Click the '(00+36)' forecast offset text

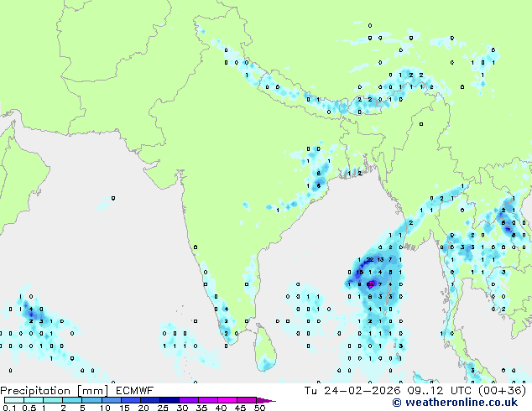point(502,391)
